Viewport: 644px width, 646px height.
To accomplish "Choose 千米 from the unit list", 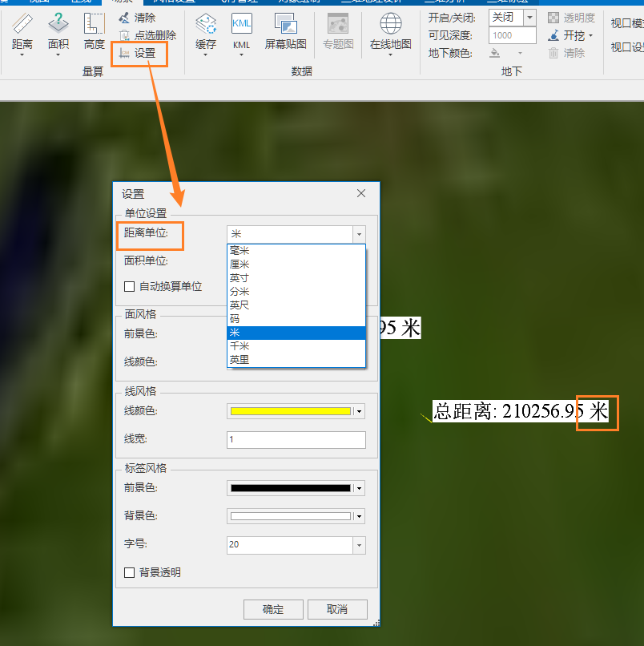I will point(296,346).
